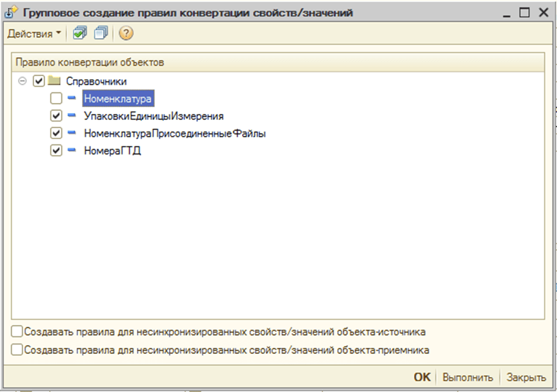Image resolution: width=557 pixels, height=392 pixels.
Task: Collapse the Справочники tree node
Action: (x=23, y=81)
